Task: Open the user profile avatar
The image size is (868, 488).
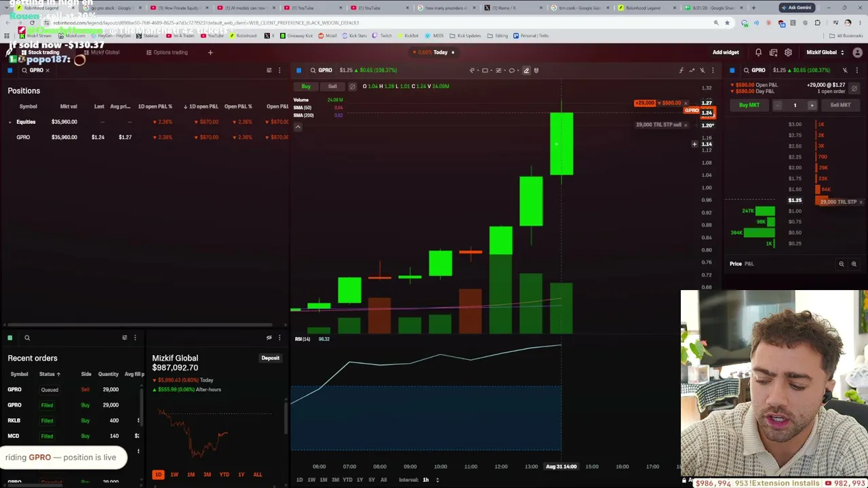Action: coord(857,52)
